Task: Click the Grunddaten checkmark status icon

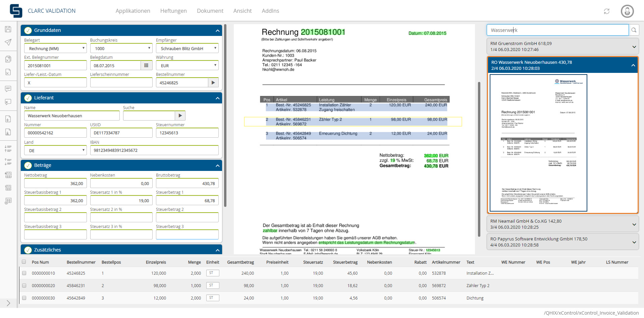Action: click(28, 30)
